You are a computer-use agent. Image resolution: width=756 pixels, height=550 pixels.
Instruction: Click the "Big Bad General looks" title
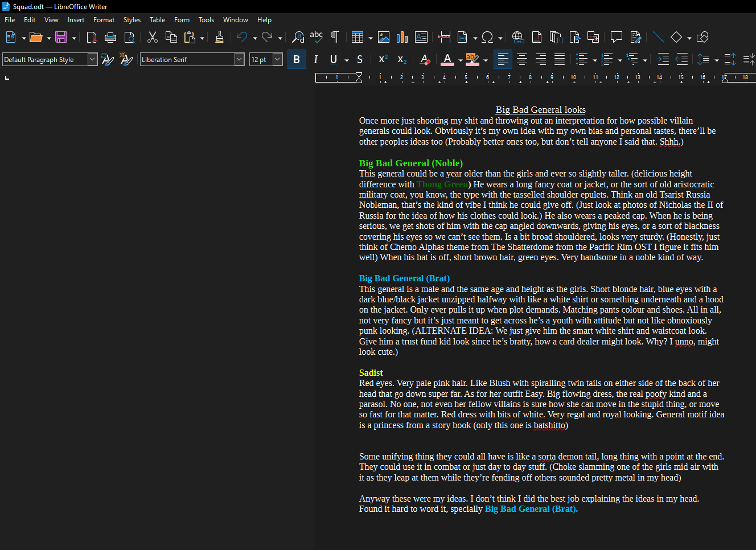(x=541, y=110)
